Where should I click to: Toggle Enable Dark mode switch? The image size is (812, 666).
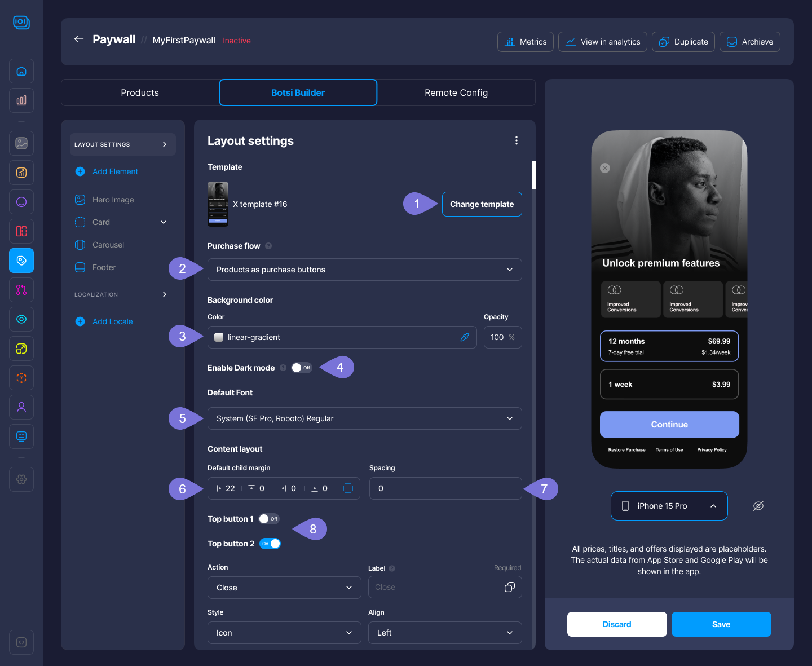[301, 368]
